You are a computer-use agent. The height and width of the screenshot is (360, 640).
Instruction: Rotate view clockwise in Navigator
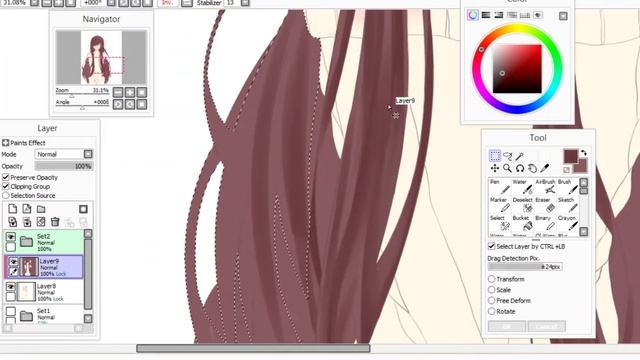point(130,104)
